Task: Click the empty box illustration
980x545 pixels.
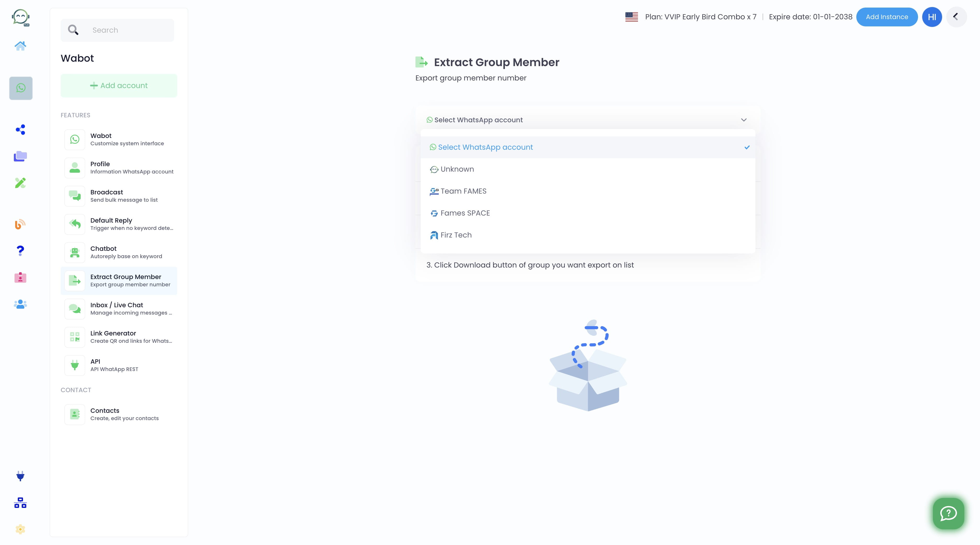Action: (x=588, y=365)
